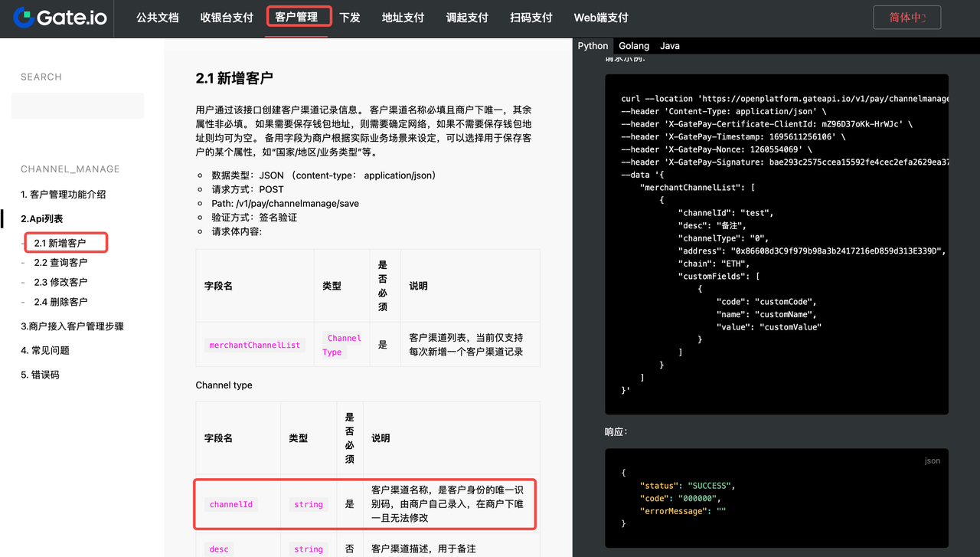Open the 地址支付 nav item
The height and width of the screenshot is (557, 980).
(403, 18)
